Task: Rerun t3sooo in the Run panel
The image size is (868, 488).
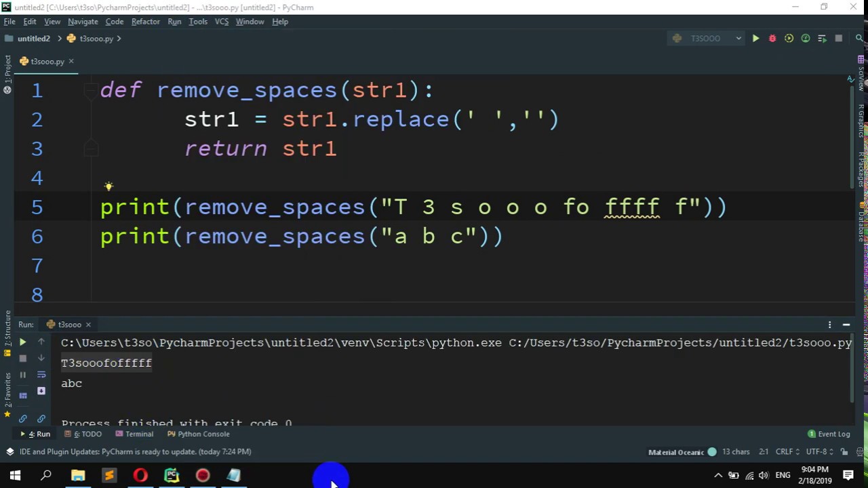Action: (x=22, y=342)
